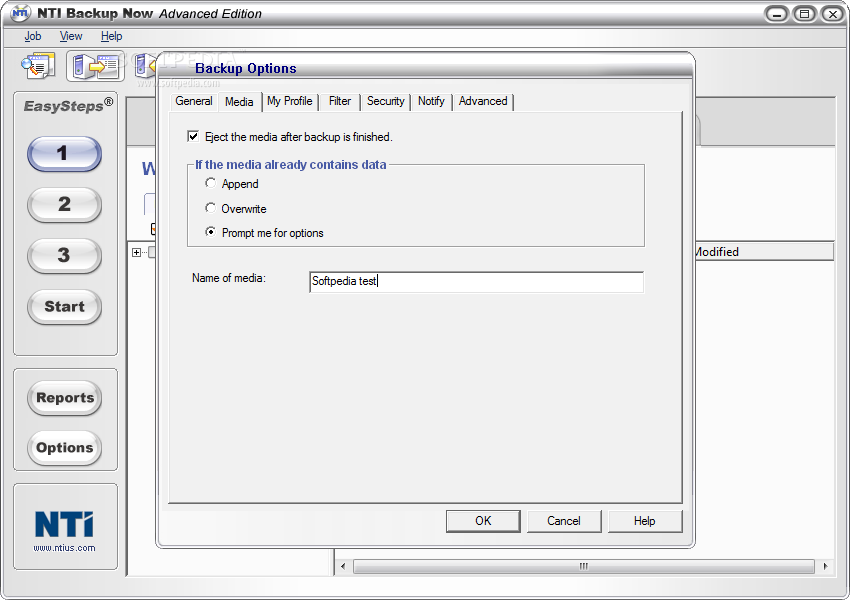This screenshot has height=601, width=851.
Task: Switch to the Filter tab
Action: (x=340, y=101)
